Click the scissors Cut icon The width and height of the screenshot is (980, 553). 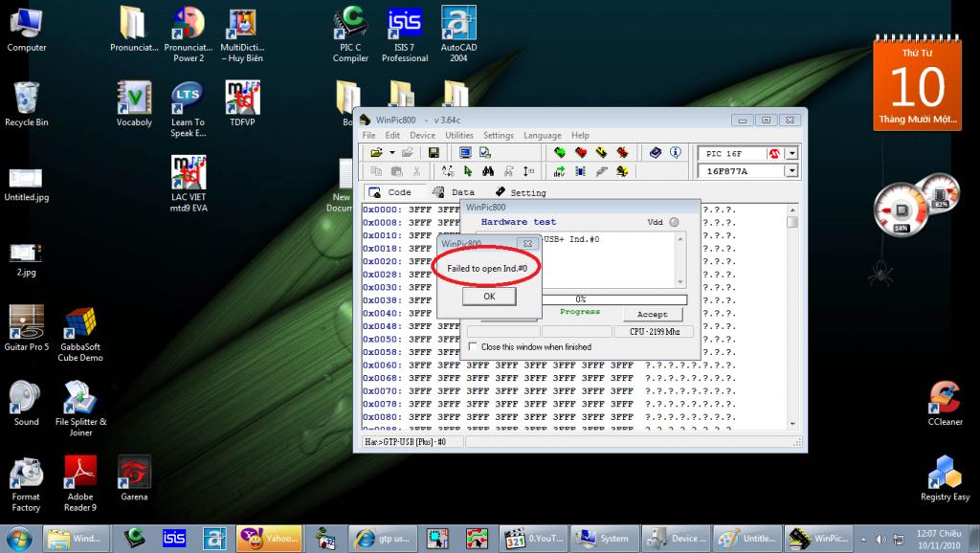(x=417, y=171)
